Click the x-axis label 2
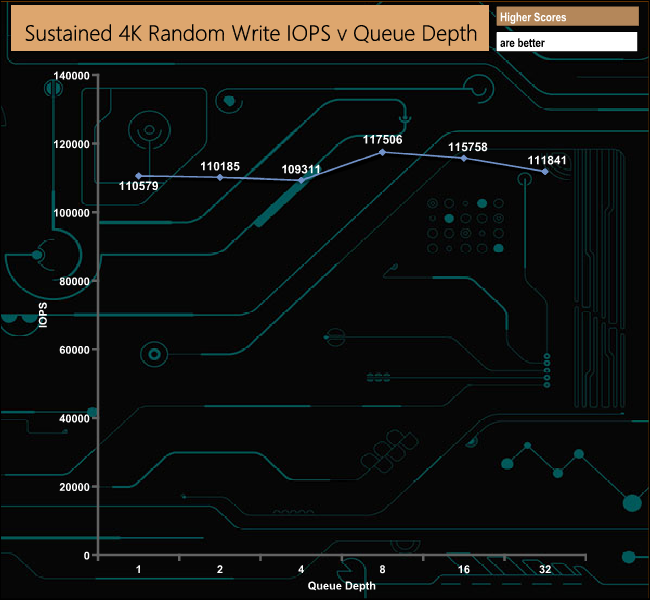The image size is (650, 600). pyautogui.click(x=220, y=569)
